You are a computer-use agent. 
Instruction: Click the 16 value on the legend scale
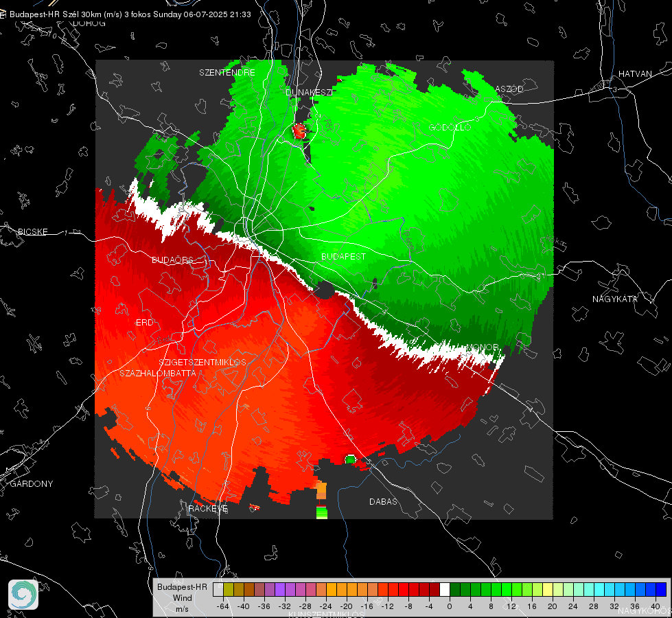click(532, 606)
